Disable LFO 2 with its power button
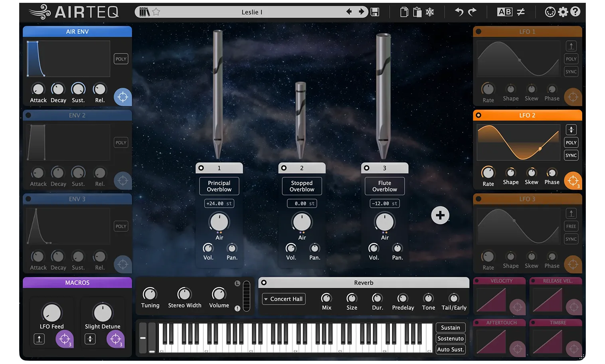605x364 pixels. pos(478,115)
